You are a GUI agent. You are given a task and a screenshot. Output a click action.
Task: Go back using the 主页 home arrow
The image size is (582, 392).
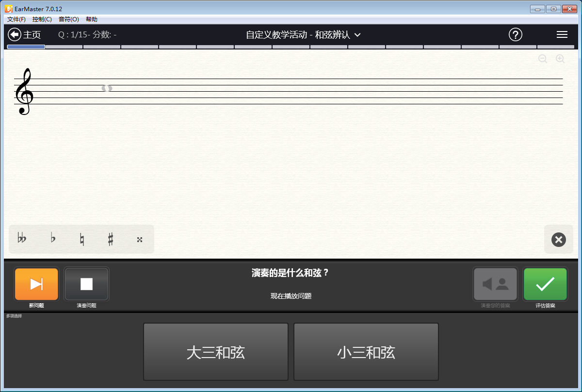[x=24, y=35]
